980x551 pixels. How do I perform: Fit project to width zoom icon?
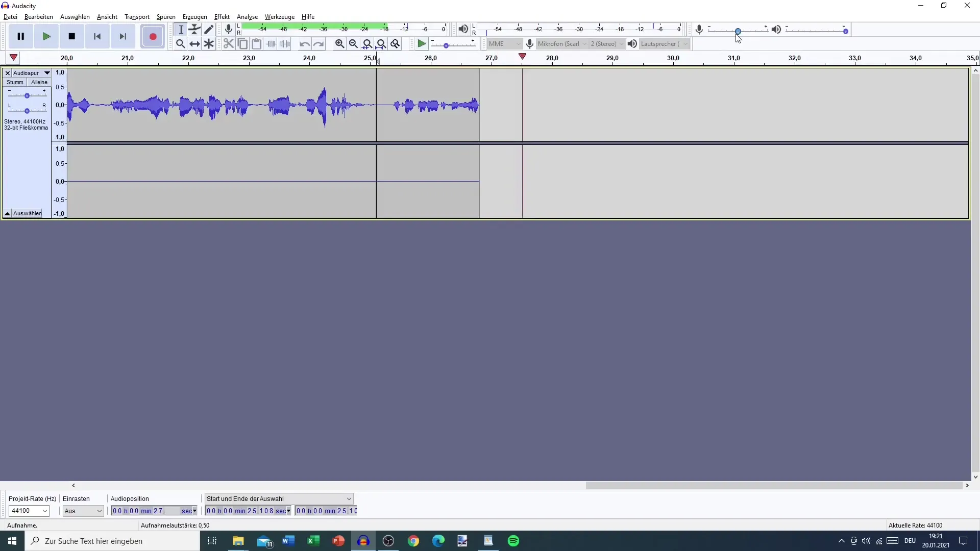pyautogui.click(x=381, y=44)
